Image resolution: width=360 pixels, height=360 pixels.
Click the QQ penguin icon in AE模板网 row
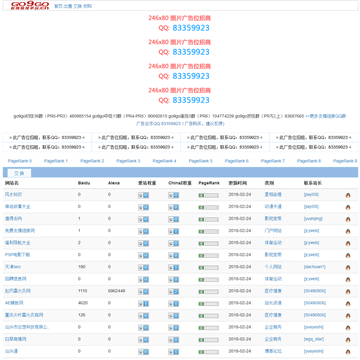click(x=348, y=304)
